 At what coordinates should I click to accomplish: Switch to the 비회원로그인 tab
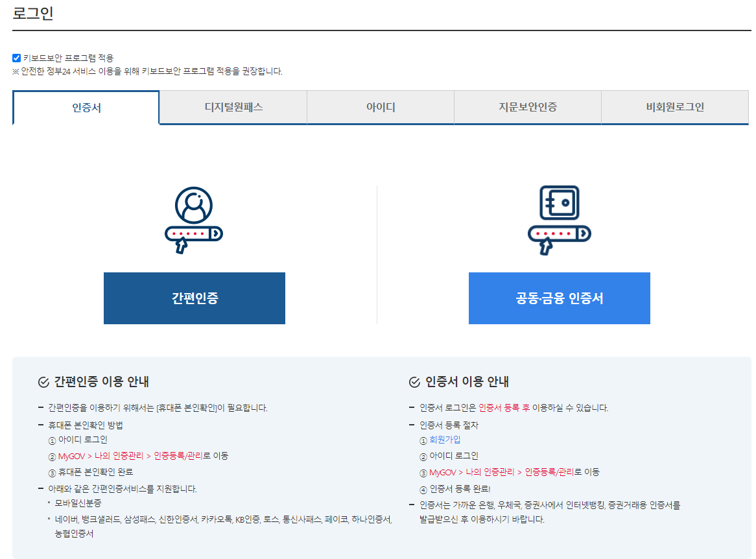674,107
